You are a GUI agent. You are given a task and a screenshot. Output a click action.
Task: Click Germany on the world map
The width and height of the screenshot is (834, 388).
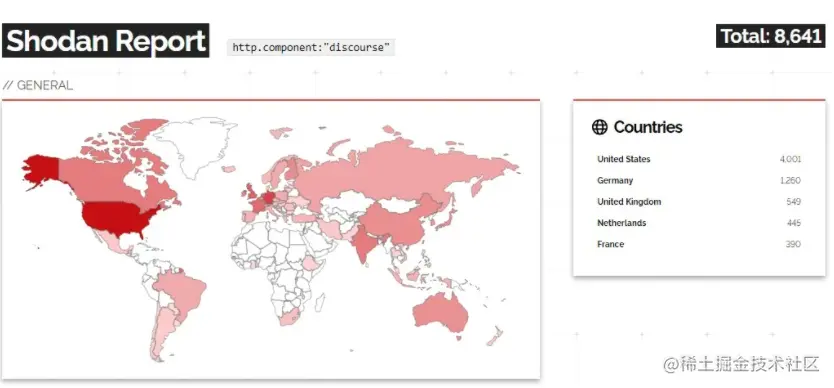(x=270, y=198)
